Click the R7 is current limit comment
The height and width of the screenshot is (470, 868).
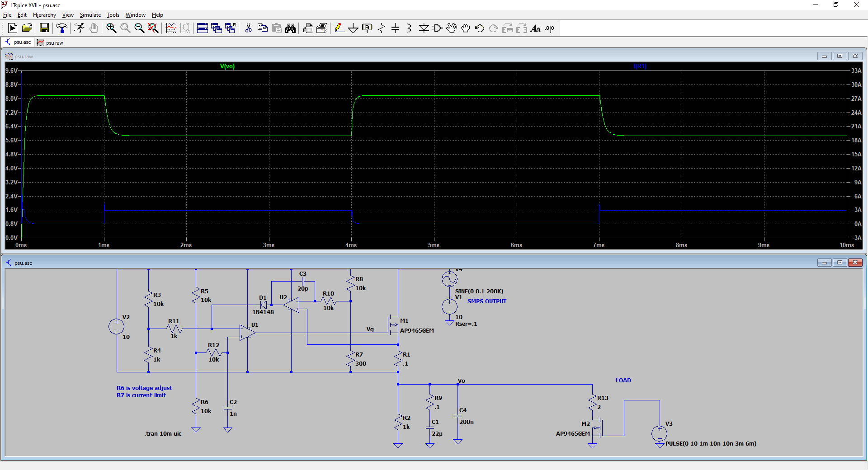click(x=141, y=395)
